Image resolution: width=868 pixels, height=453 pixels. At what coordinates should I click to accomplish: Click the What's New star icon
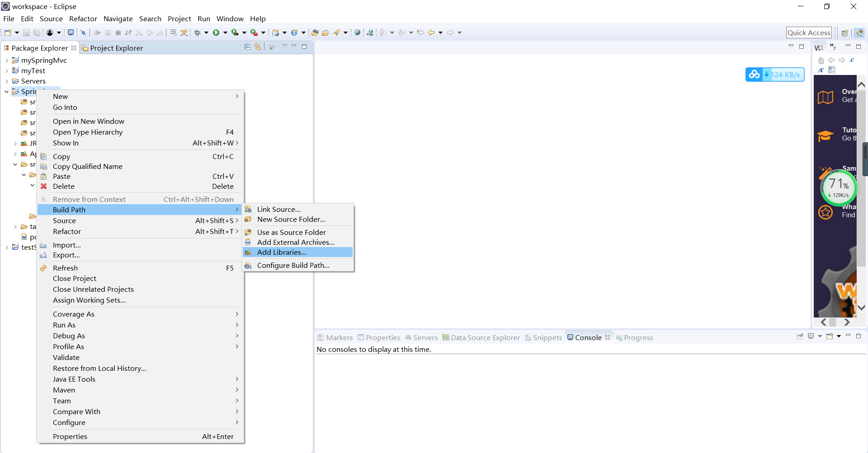pos(826,212)
